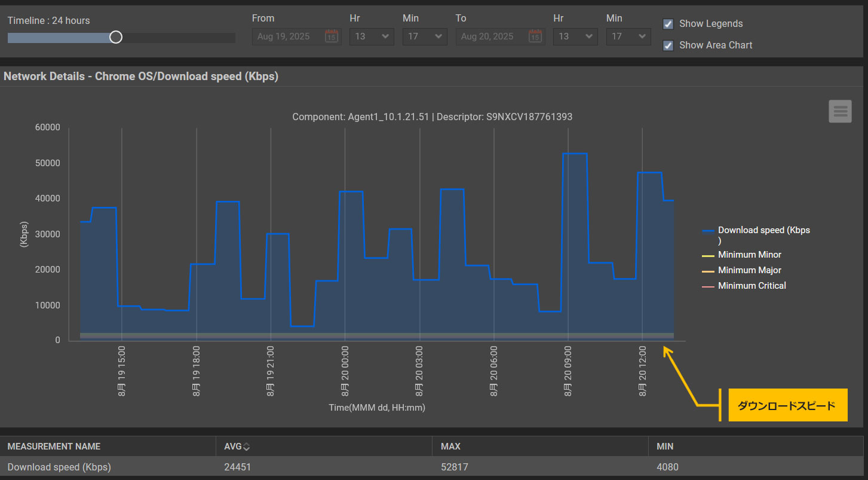868x480 pixels.
Task: Click the Timeline slider handle
Action: point(116,38)
